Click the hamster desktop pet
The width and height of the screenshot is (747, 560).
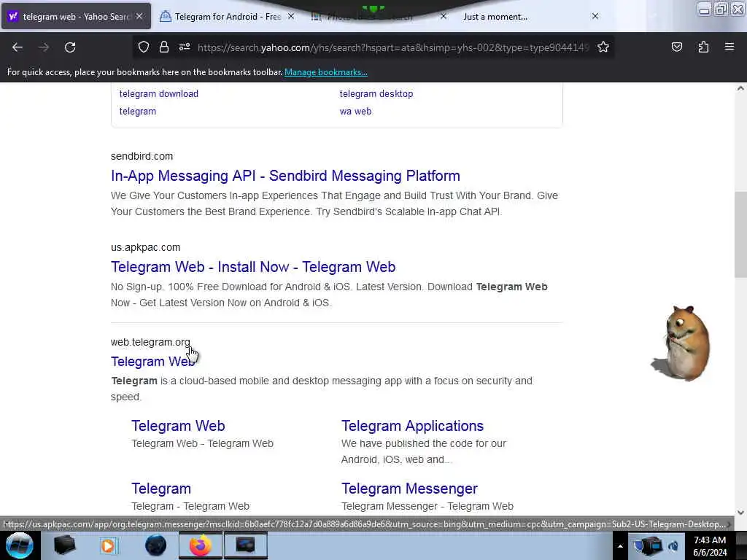(x=682, y=343)
